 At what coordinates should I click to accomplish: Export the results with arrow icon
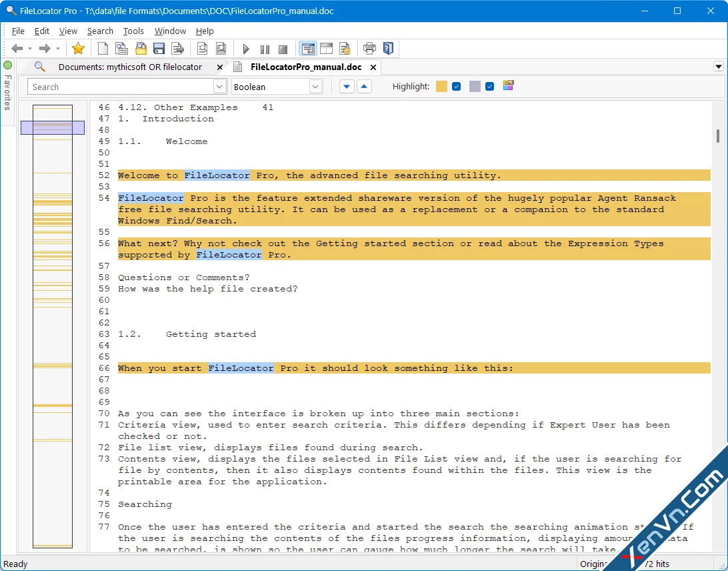pos(178,48)
